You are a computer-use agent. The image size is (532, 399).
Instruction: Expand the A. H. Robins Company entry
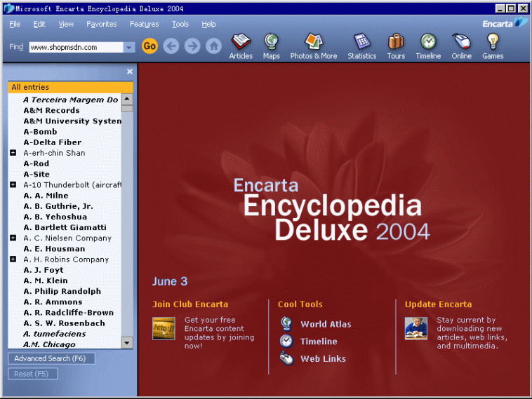click(x=13, y=259)
